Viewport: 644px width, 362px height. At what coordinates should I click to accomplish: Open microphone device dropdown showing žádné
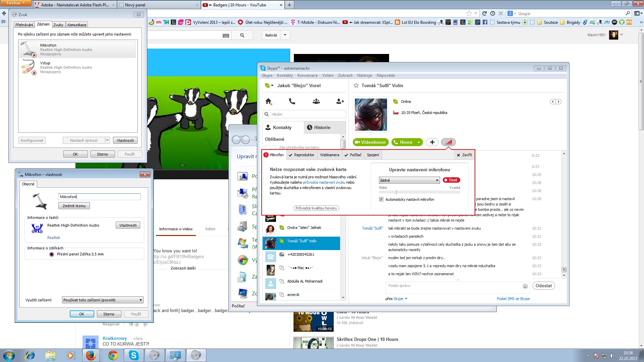[x=409, y=180]
